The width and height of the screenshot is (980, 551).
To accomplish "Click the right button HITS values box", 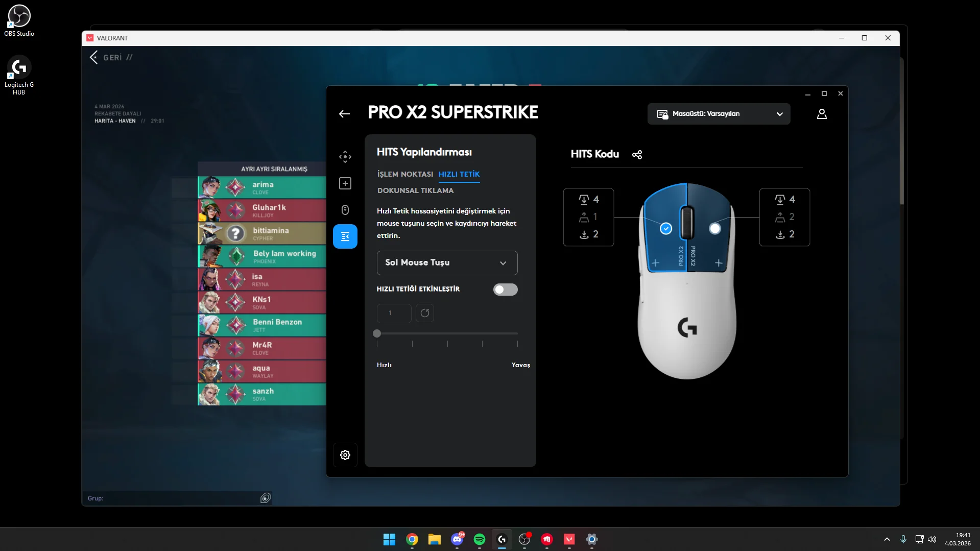I will click(785, 217).
